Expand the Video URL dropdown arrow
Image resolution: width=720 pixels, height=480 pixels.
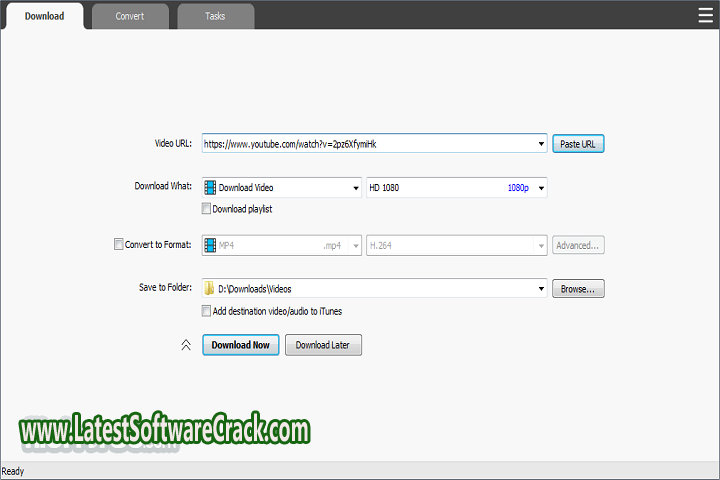point(541,144)
